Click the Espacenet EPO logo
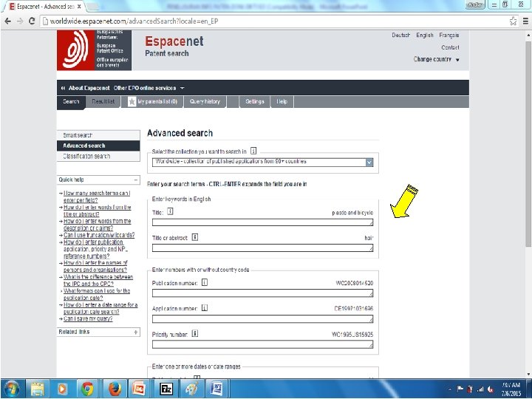This screenshot has width=532, height=399. [x=94, y=50]
